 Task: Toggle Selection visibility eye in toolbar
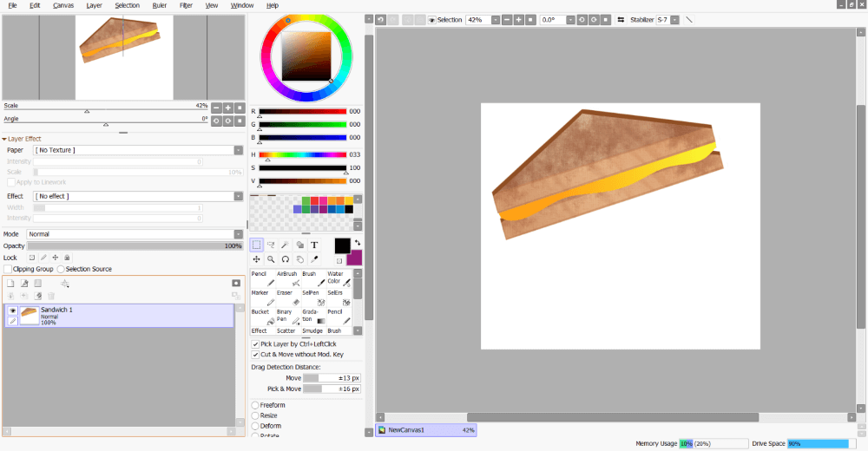pyautogui.click(x=431, y=20)
